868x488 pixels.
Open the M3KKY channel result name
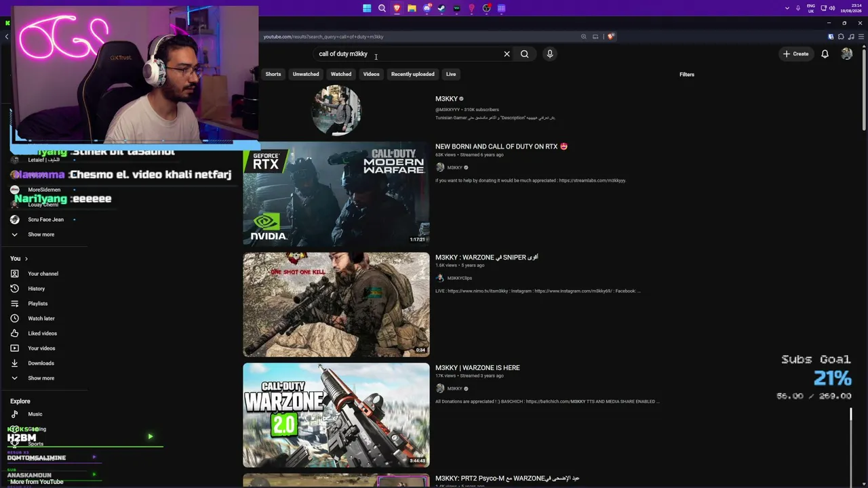(446, 99)
